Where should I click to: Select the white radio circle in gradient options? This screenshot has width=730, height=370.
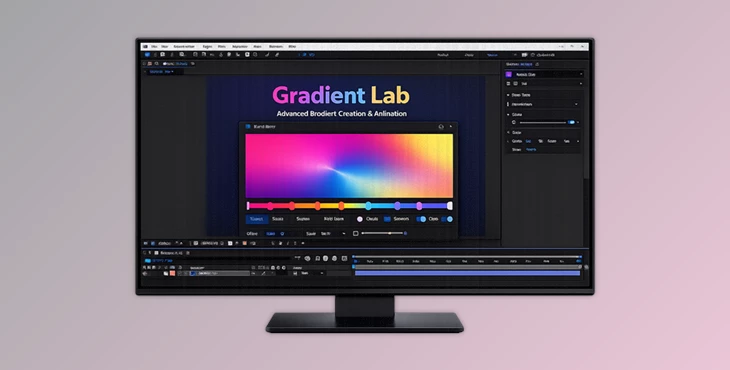pyautogui.click(x=359, y=219)
